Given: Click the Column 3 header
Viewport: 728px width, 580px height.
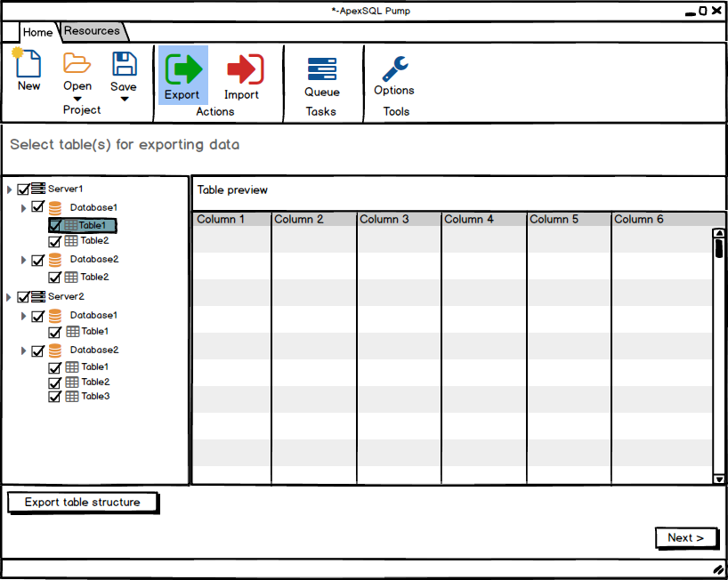Looking at the screenshot, I should (400, 220).
